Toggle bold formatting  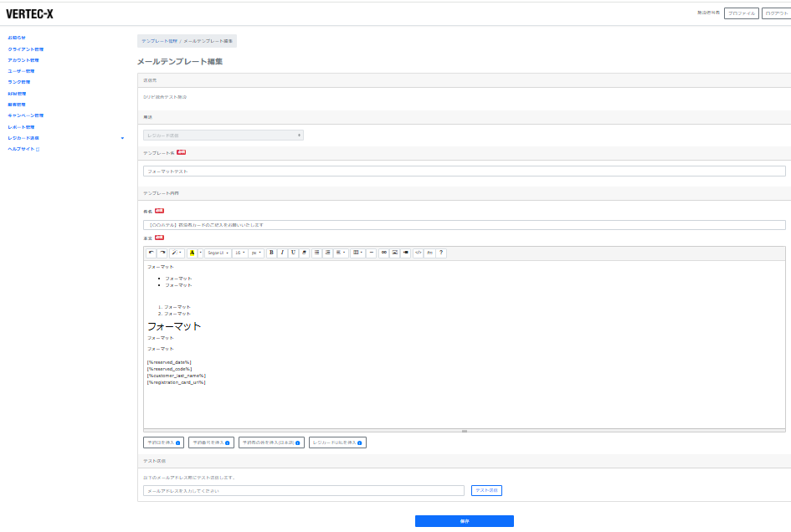pyautogui.click(x=271, y=253)
